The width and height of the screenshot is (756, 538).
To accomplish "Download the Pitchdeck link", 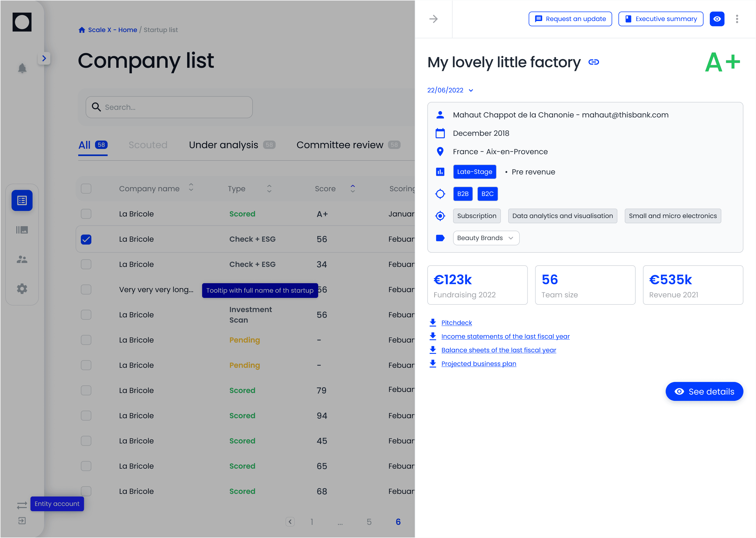I will (456, 323).
